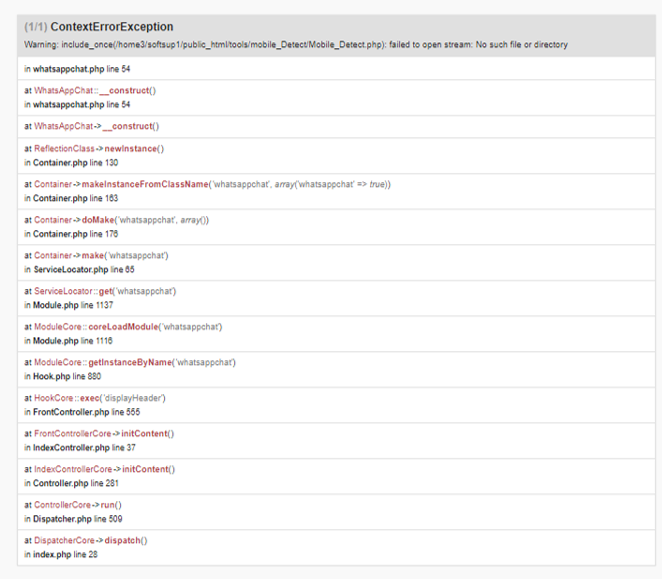Click the ContextErrorException heading

[111, 27]
